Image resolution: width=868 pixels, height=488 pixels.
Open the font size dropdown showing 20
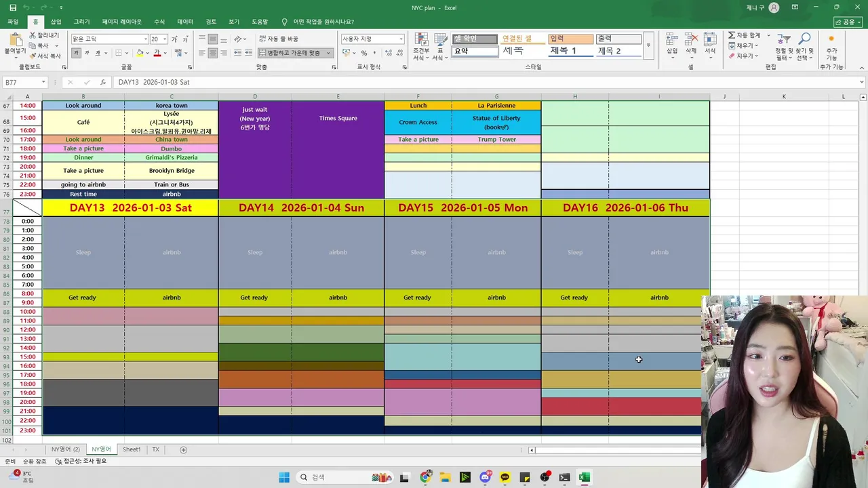[x=165, y=39]
